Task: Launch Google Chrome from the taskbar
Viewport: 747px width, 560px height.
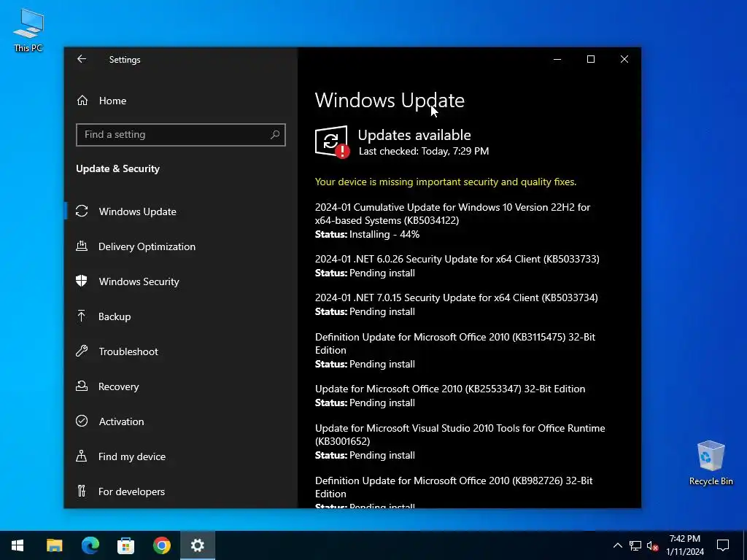Action: point(161,545)
